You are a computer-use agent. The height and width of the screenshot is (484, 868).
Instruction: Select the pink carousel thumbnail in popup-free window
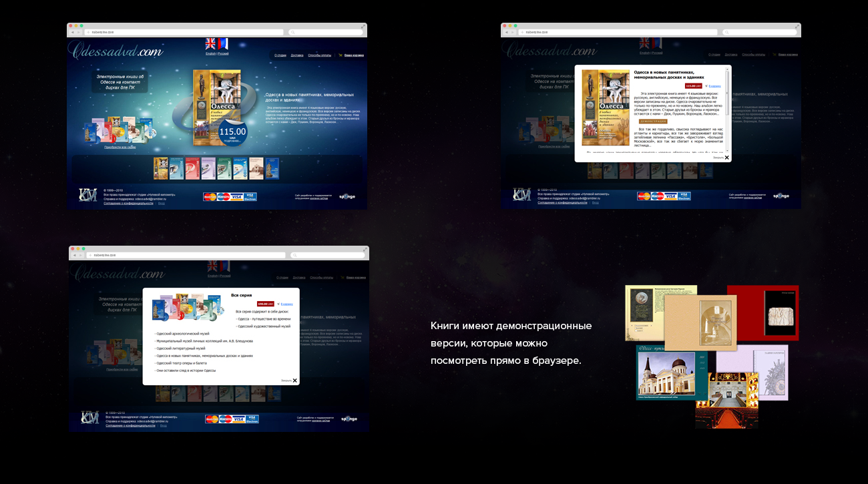tap(192, 168)
